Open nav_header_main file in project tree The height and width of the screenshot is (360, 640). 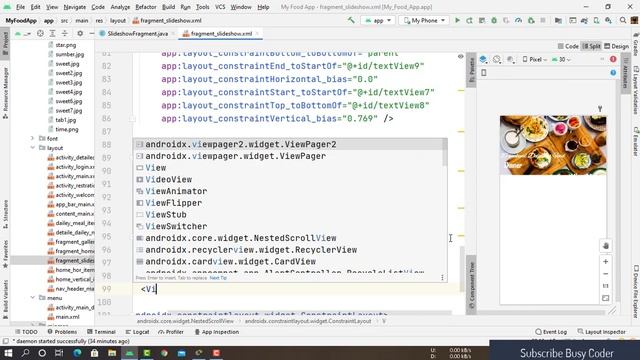coord(71,289)
